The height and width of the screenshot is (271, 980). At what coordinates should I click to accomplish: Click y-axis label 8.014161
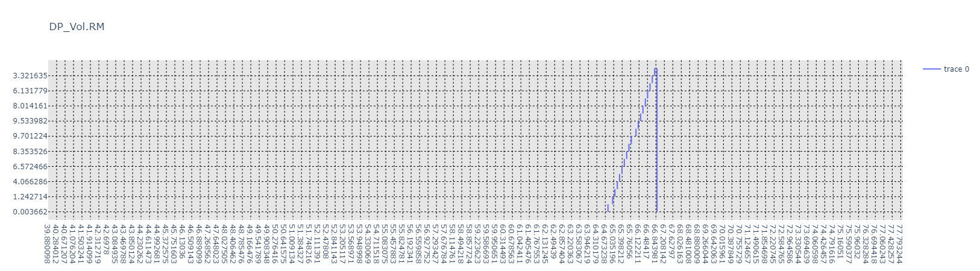30,105
